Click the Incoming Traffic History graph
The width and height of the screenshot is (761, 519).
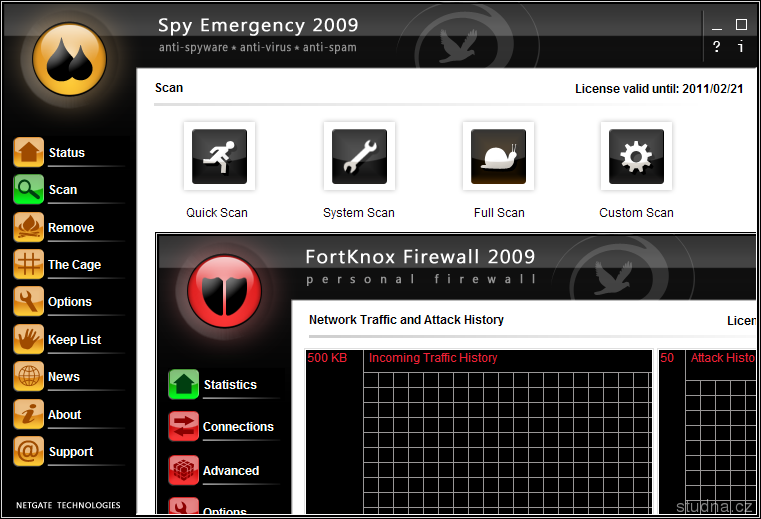pos(479,432)
